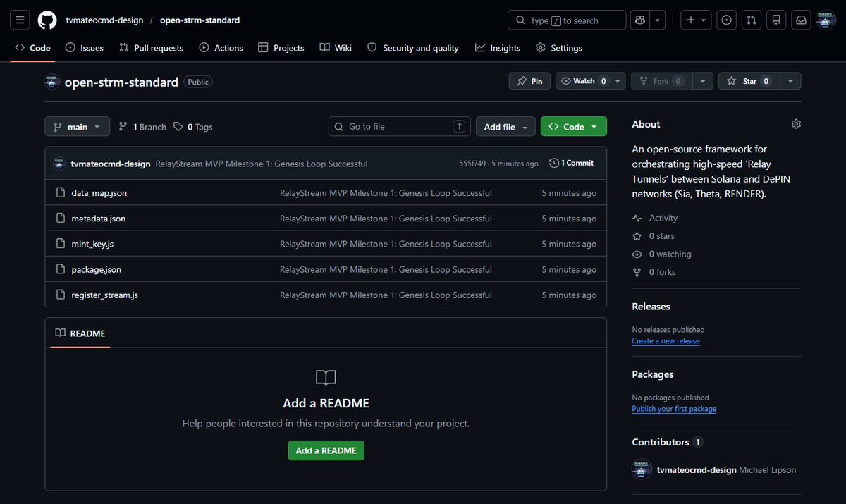Click file icon beside register_stream.js
The image size is (846, 504).
click(x=60, y=295)
